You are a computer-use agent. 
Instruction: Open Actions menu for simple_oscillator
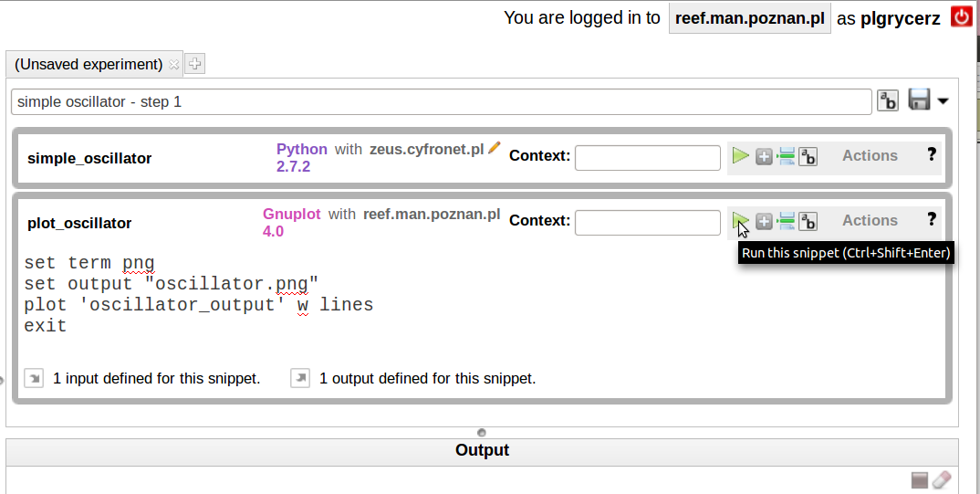(870, 156)
